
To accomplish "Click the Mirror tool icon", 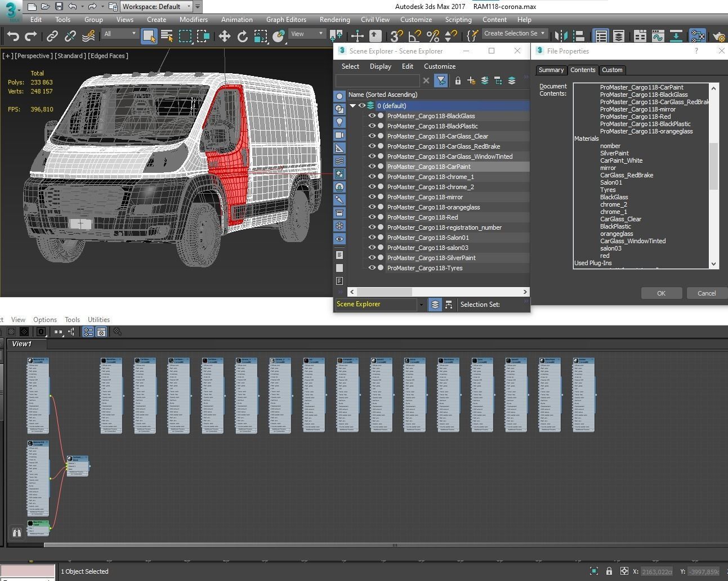I will [561, 36].
